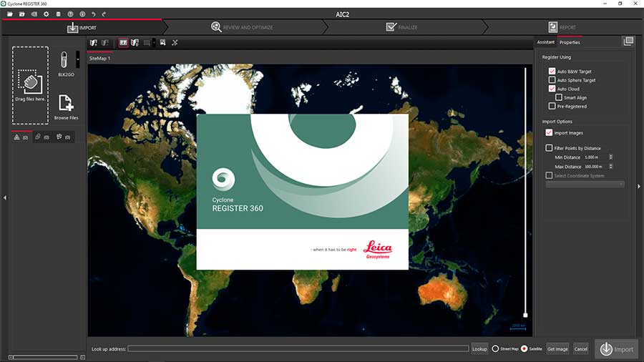
Task: Select the SiteMap 1 tab
Action: (x=99, y=58)
